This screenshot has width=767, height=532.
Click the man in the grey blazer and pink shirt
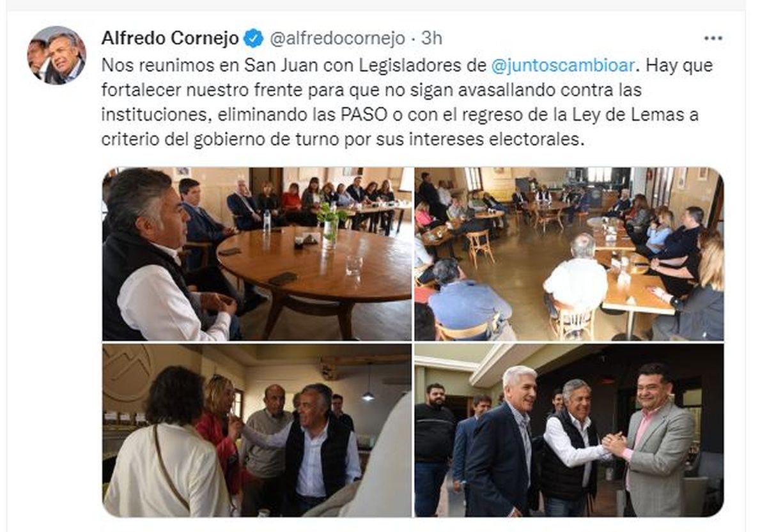[655, 441]
